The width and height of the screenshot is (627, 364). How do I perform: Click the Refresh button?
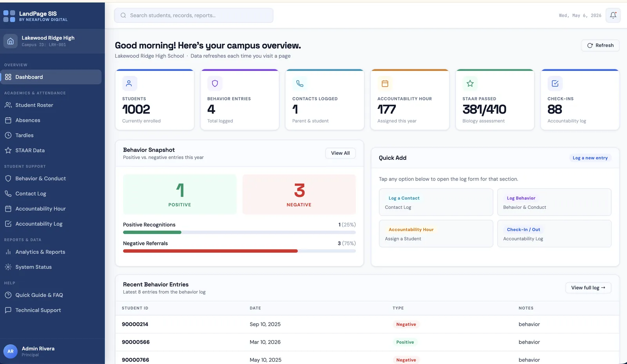tap(600, 45)
